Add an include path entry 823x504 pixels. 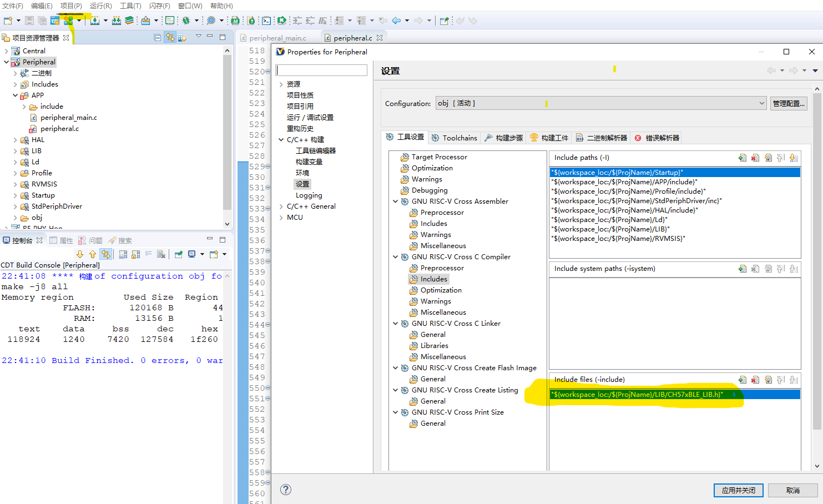pyautogui.click(x=743, y=158)
